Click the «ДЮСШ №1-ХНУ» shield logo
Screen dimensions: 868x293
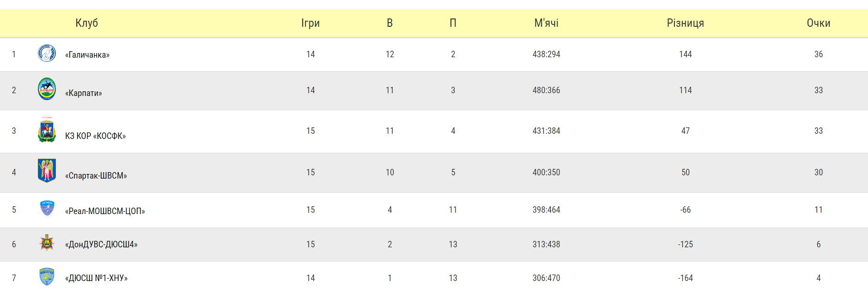(47, 276)
